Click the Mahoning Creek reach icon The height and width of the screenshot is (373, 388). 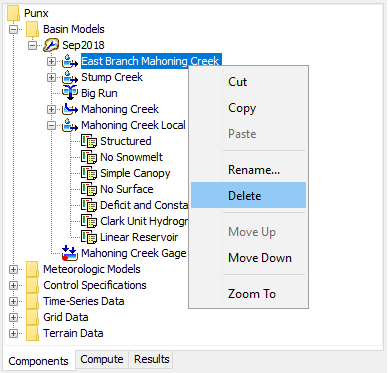pyautogui.click(x=70, y=109)
